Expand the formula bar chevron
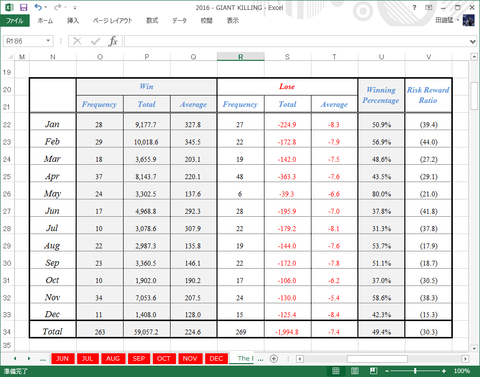 click(x=473, y=42)
